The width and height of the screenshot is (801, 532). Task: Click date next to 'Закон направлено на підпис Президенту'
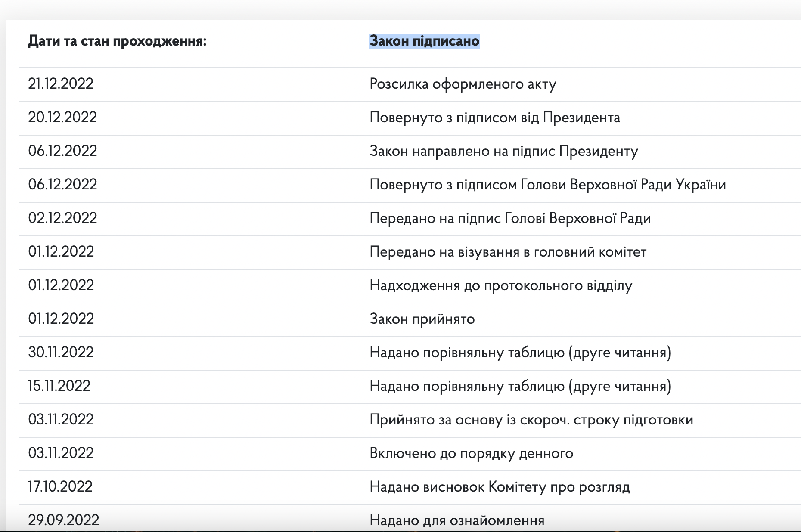coord(62,151)
